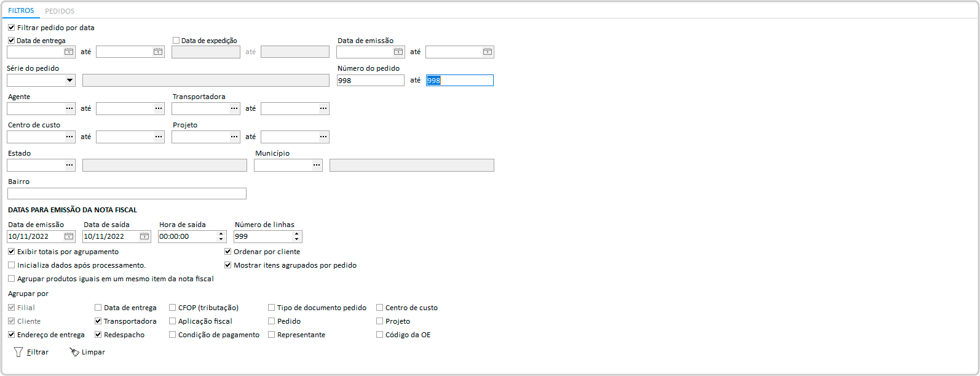Open Estado lookup ellipsis button
This screenshot has height=376, width=980.
point(69,166)
